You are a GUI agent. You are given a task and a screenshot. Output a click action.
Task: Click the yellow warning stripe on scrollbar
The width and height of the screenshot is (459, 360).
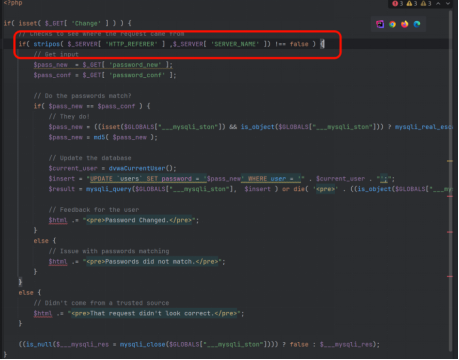450,161
